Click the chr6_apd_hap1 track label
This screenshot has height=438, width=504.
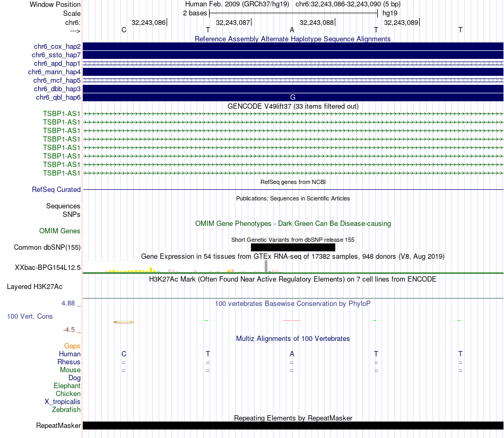(57, 63)
